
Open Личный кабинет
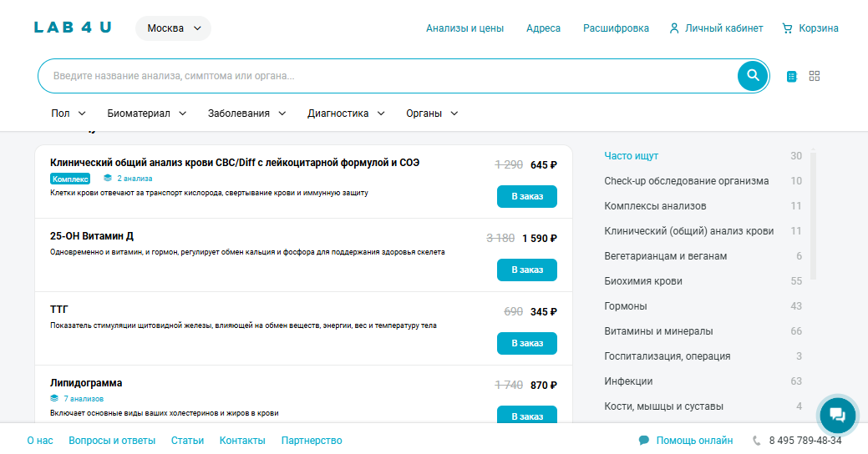tap(723, 28)
